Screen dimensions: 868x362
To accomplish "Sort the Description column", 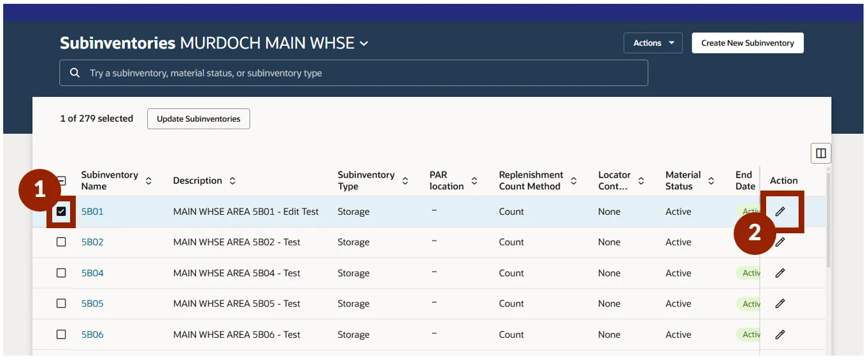I will (232, 181).
